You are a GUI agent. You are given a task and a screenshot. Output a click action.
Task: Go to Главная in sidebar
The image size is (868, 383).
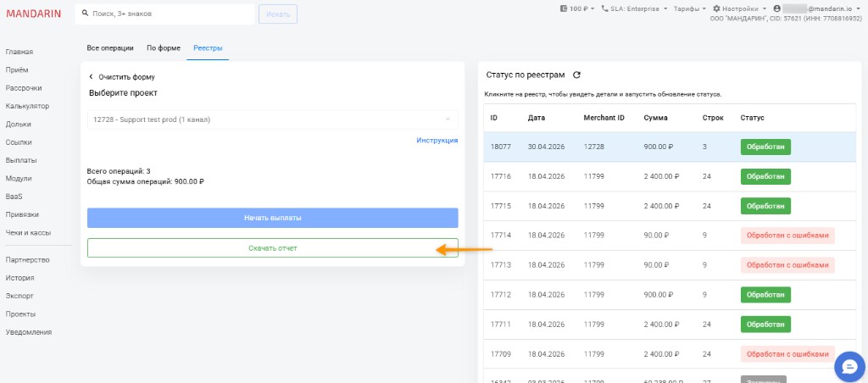(x=19, y=52)
